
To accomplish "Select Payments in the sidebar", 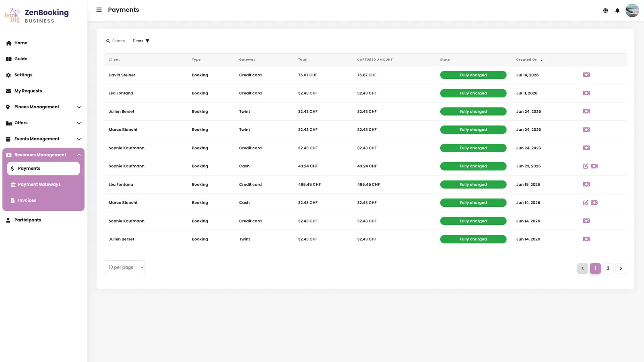I will [x=43, y=169].
